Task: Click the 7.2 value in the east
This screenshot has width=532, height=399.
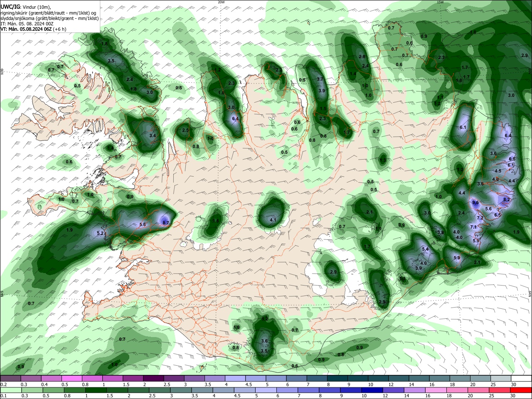Action: coord(480,218)
